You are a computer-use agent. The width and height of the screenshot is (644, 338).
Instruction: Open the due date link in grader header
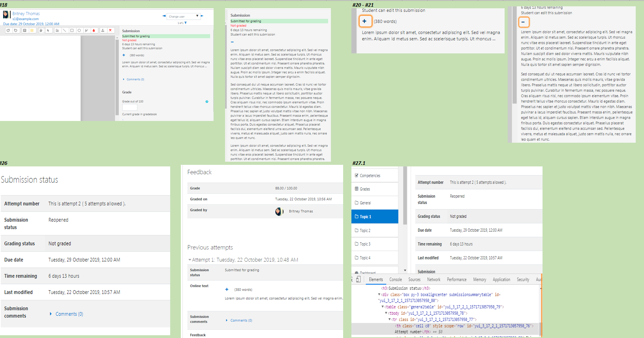pos(31,24)
